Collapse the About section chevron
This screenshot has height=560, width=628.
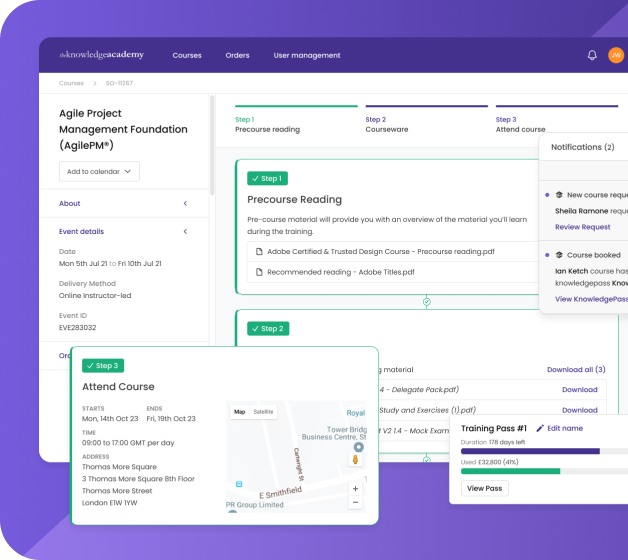(x=185, y=203)
